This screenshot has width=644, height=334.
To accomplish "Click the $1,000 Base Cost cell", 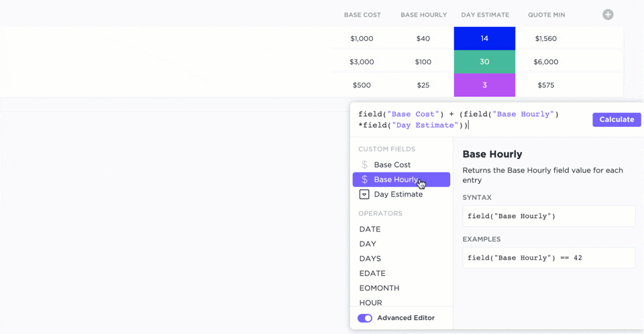I will coord(362,39).
